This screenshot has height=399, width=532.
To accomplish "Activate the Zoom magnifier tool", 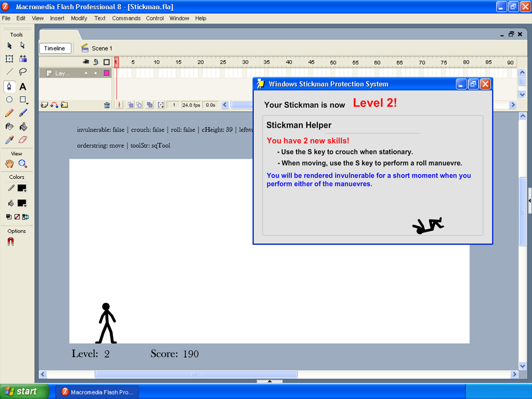I will pyautogui.click(x=23, y=164).
